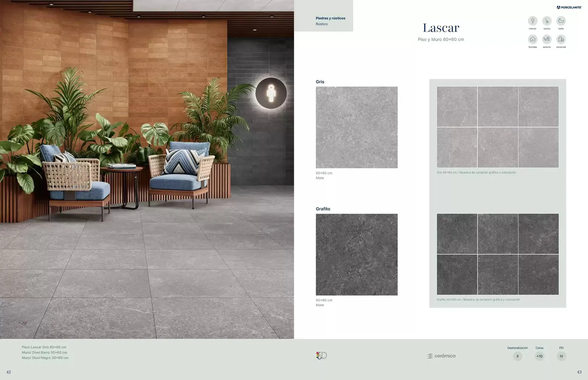
Task: Click the comercial building usage icon
Action: (x=561, y=39)
